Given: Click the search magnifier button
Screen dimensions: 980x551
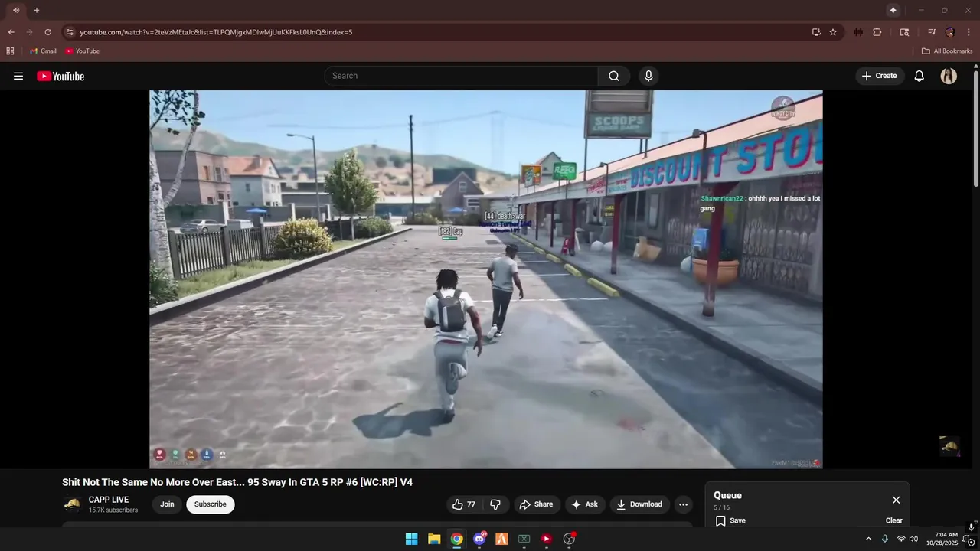Looking at the screenshot, I should pos(614,76).
